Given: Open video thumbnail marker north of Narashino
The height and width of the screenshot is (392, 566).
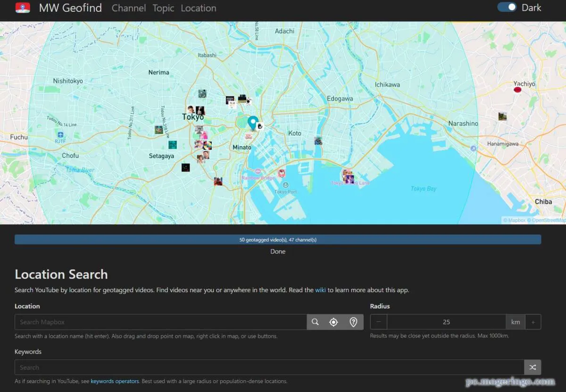Looking at the screenshot, I should (502, 116).
